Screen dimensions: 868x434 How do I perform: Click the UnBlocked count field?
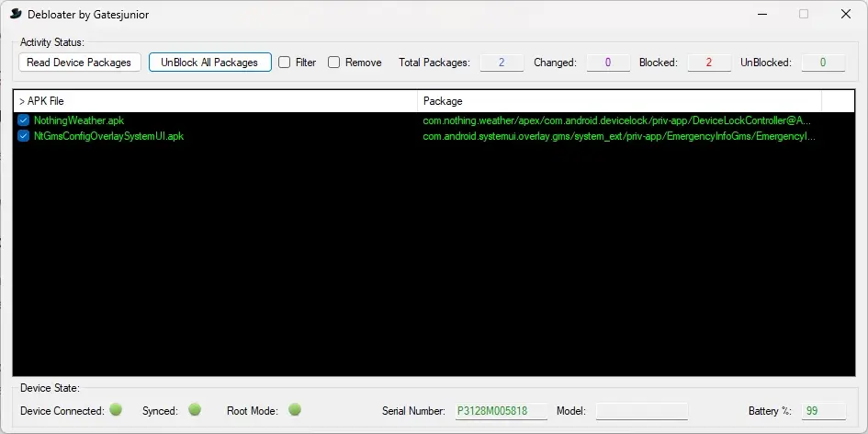click(x=823, y=63)
